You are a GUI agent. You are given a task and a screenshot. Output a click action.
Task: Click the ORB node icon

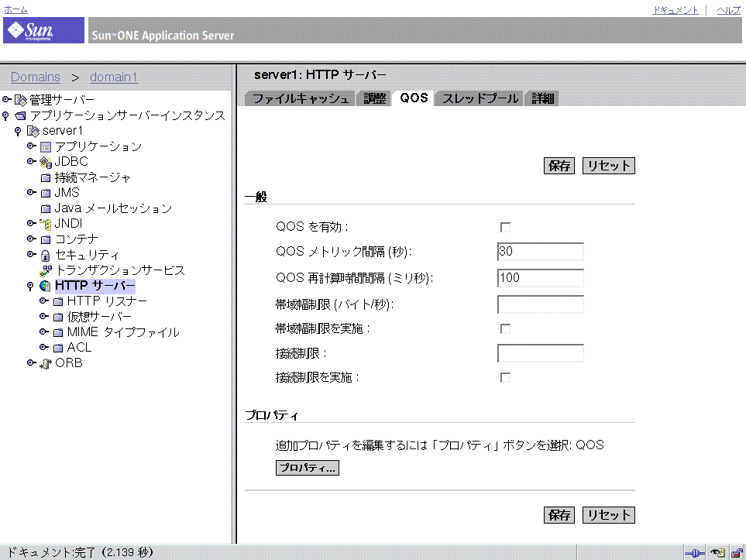coord(46,363)
